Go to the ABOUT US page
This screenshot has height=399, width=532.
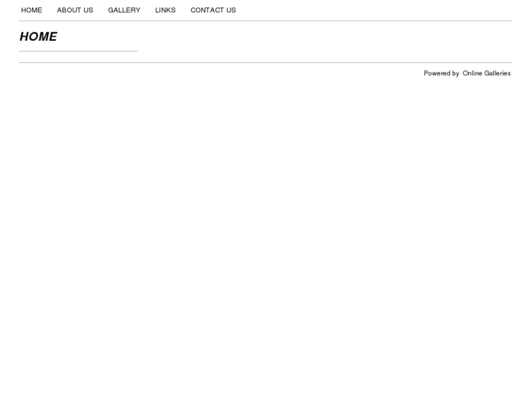point(75,10)
